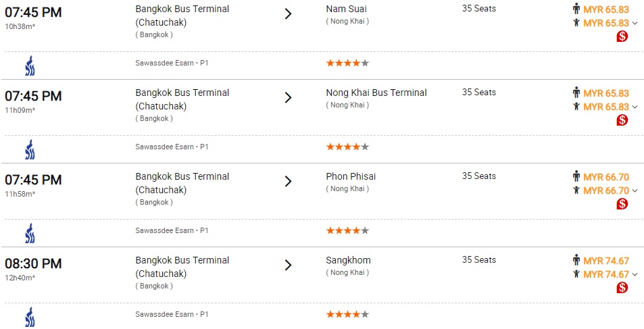
Task: Select the Sangkhom destination name
Action: pyautogui.click(x=348, y=260)
